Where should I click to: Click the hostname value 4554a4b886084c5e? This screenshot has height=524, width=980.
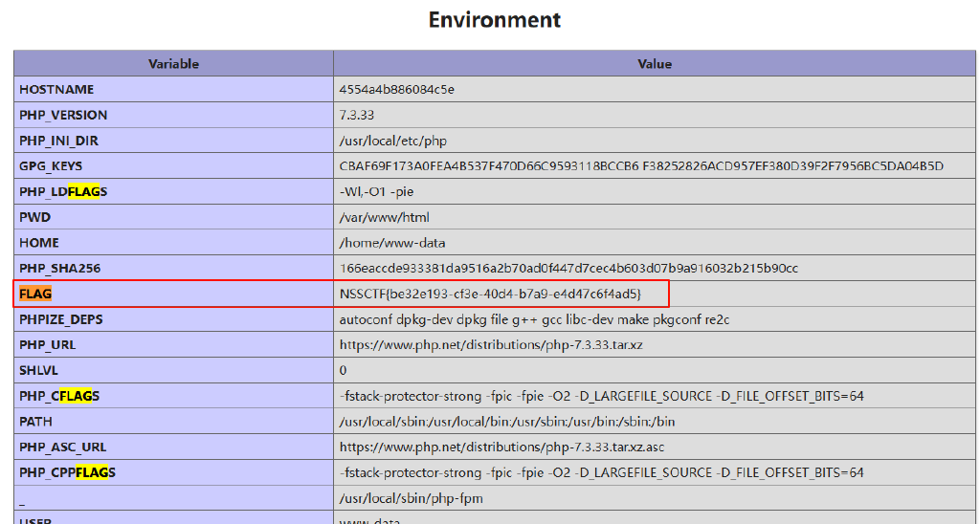pos(396,90)
